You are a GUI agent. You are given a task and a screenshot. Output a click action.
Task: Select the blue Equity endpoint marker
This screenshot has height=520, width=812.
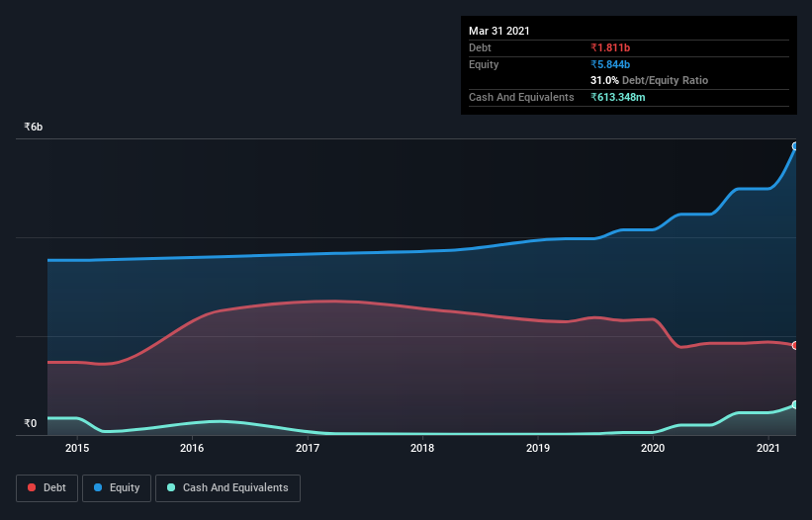pyautogui.click(x=795, y=146)
